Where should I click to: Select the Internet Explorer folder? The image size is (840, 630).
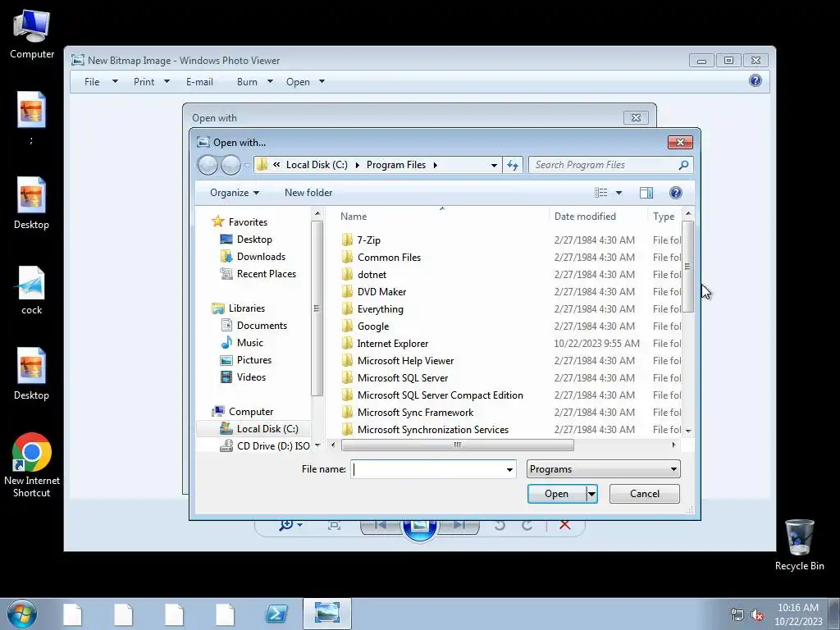393,344
